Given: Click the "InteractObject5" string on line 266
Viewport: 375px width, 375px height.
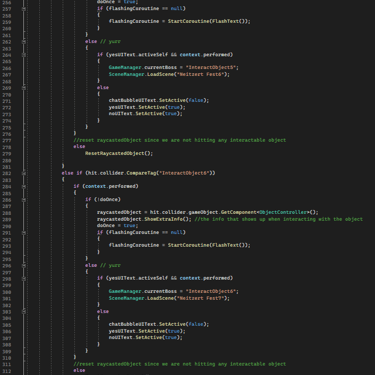Looking at the screenshot, I should 211,67.
